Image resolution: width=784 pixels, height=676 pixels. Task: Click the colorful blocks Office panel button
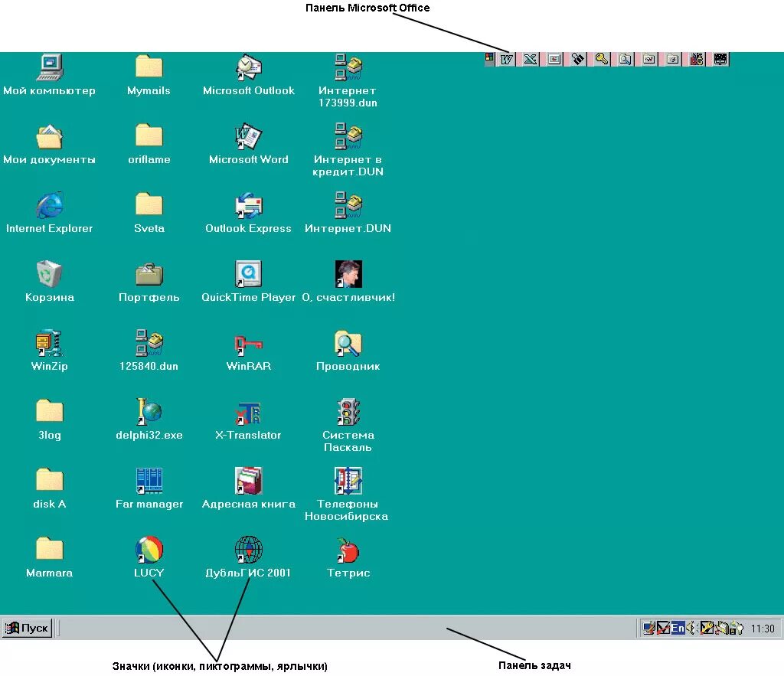(x=697, y=60)
